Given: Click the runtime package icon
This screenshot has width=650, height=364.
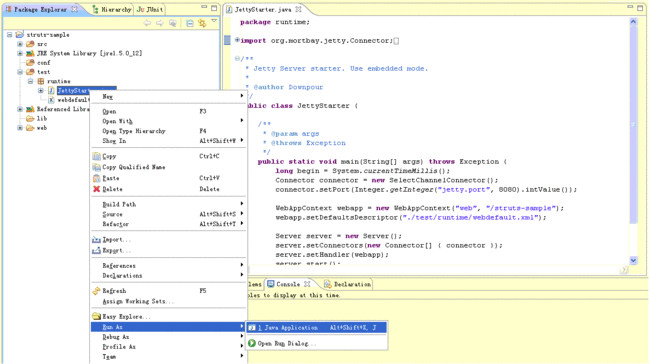Looking at the screenshot, I should point(41,81).
